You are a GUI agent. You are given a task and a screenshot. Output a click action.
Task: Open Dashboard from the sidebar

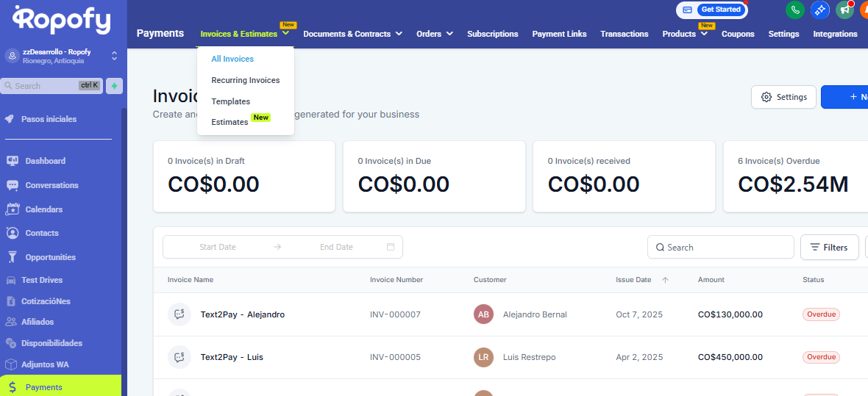(x=45, y=161)
